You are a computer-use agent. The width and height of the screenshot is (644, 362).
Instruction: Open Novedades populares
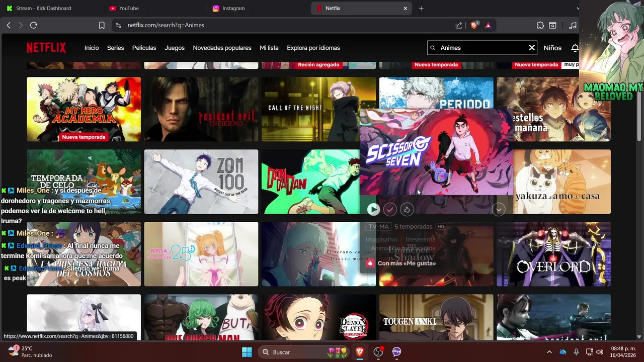[x=222, y=48]
